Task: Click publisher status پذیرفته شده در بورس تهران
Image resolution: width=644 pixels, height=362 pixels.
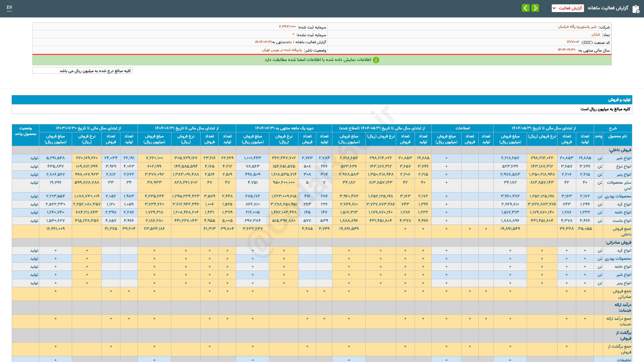Action: coord(282,50)
